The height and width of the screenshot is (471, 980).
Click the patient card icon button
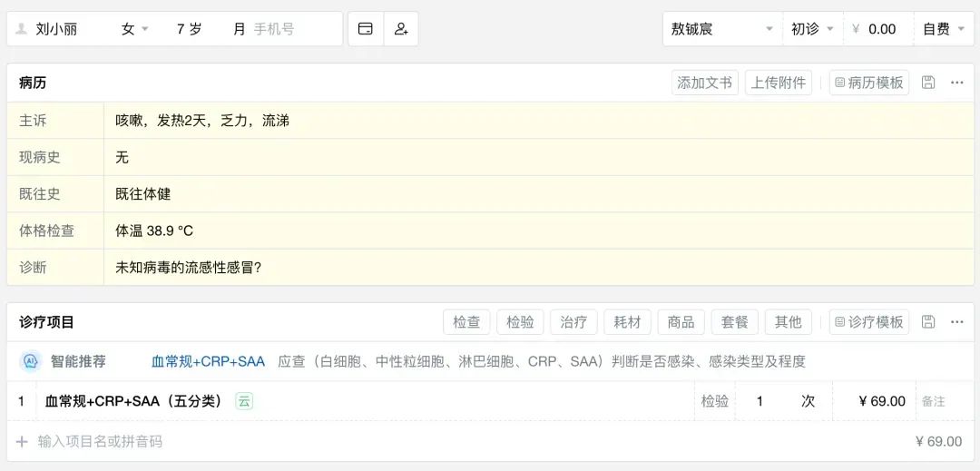click(x=366, y=29)
